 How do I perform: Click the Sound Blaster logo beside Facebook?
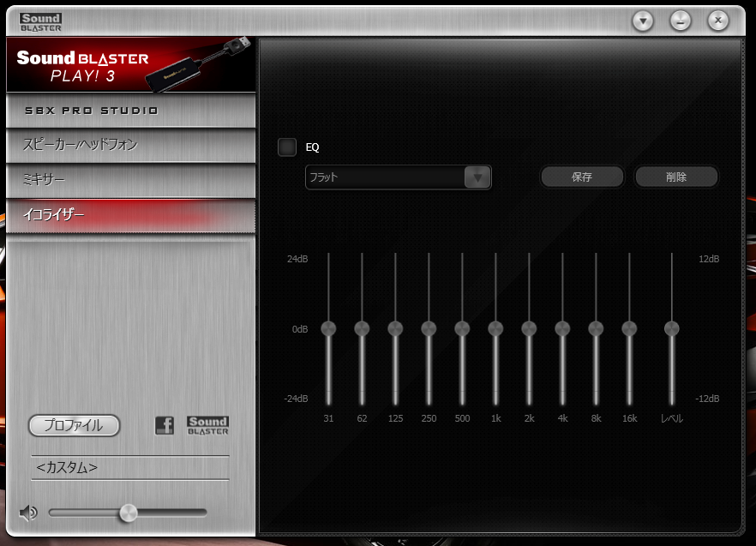[207, 425]
